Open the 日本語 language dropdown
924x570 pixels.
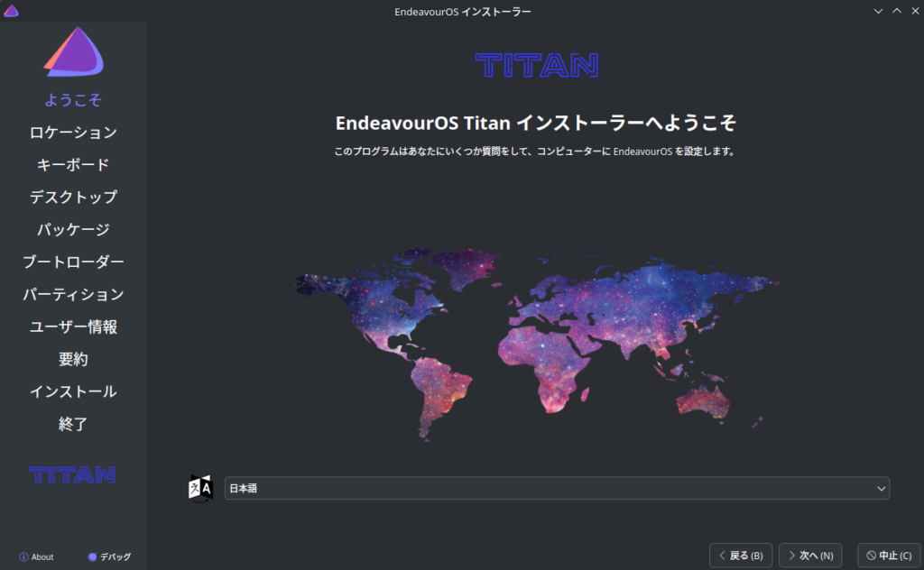[556, 488]
